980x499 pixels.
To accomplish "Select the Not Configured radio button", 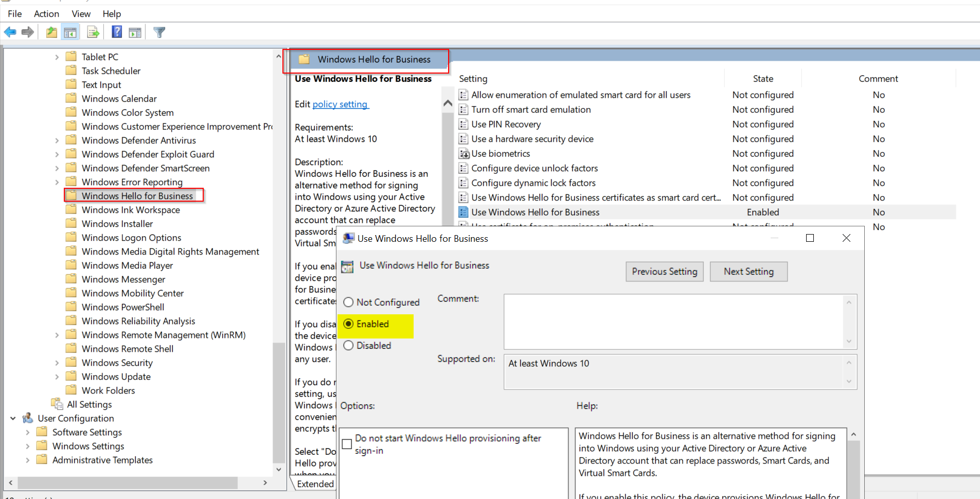I will (x=348, y=302).
